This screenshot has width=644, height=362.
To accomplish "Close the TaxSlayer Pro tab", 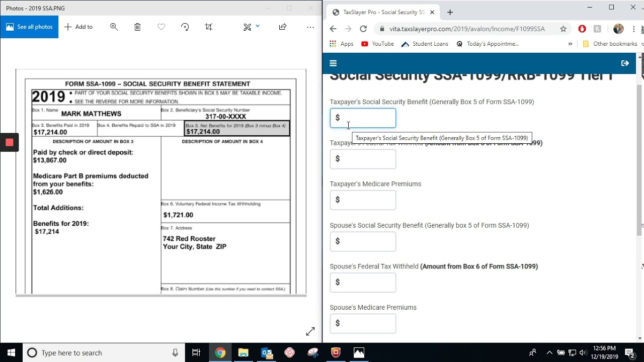I will point(432,12).
